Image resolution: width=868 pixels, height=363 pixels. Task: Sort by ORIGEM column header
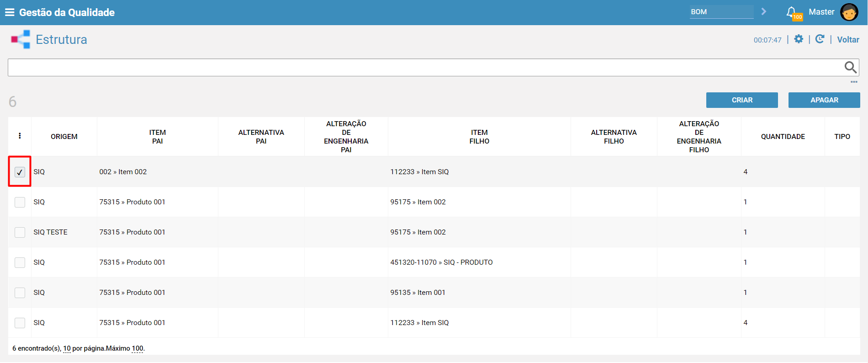pos(64,137)
